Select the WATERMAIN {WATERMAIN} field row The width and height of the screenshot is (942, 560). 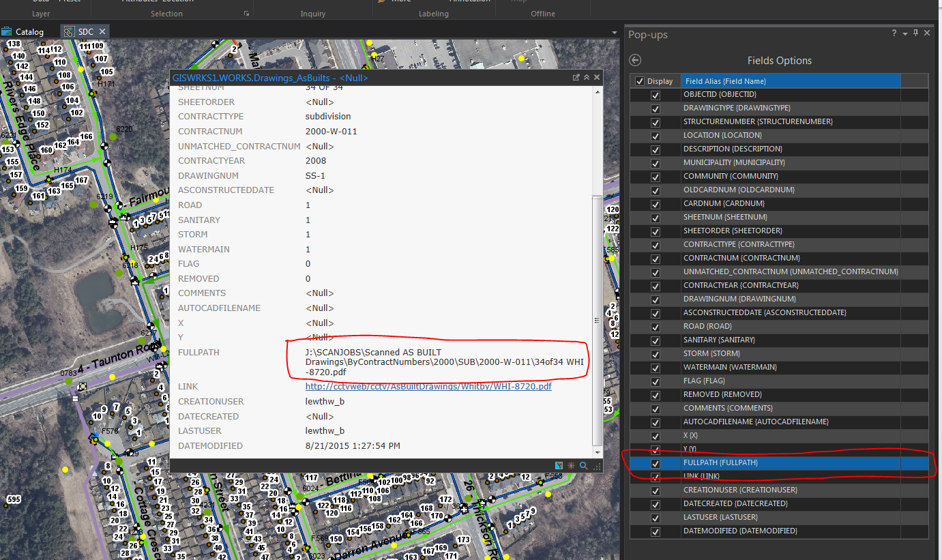[x=778, y=367]
